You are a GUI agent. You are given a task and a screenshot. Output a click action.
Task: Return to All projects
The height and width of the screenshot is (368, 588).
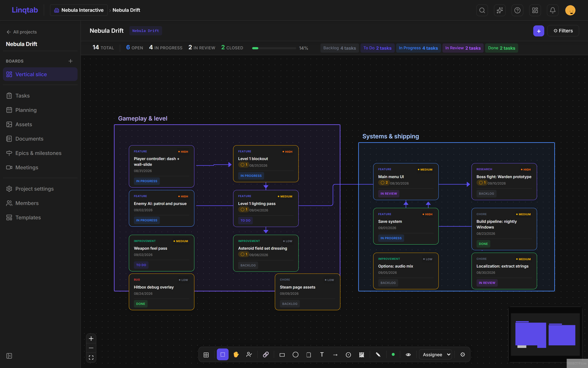22,32
